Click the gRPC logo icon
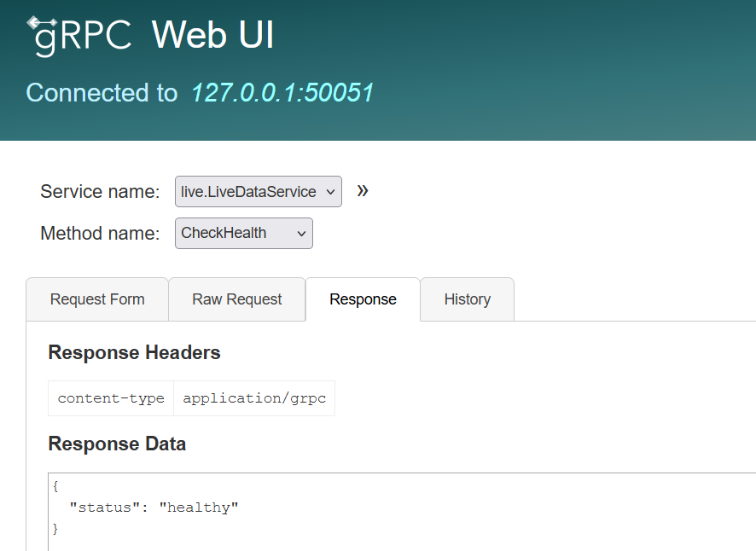756x551 pixels. pyautogui.click(x=79, y=37)
